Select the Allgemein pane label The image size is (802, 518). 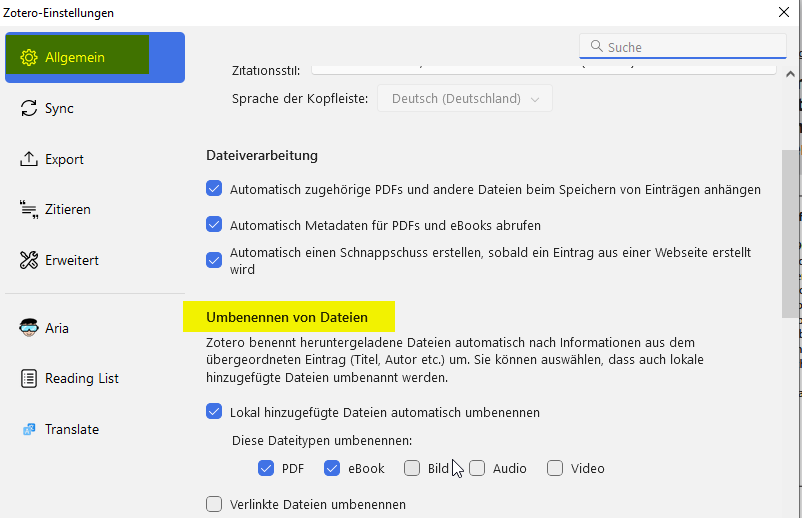pyautogui.click(x=75, y=57)
